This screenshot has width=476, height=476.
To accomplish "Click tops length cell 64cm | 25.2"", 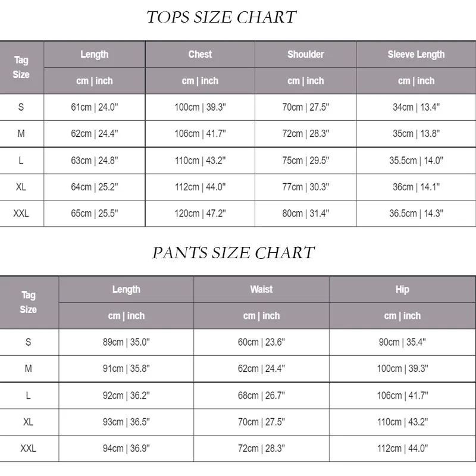I will [x=95, y=187].
